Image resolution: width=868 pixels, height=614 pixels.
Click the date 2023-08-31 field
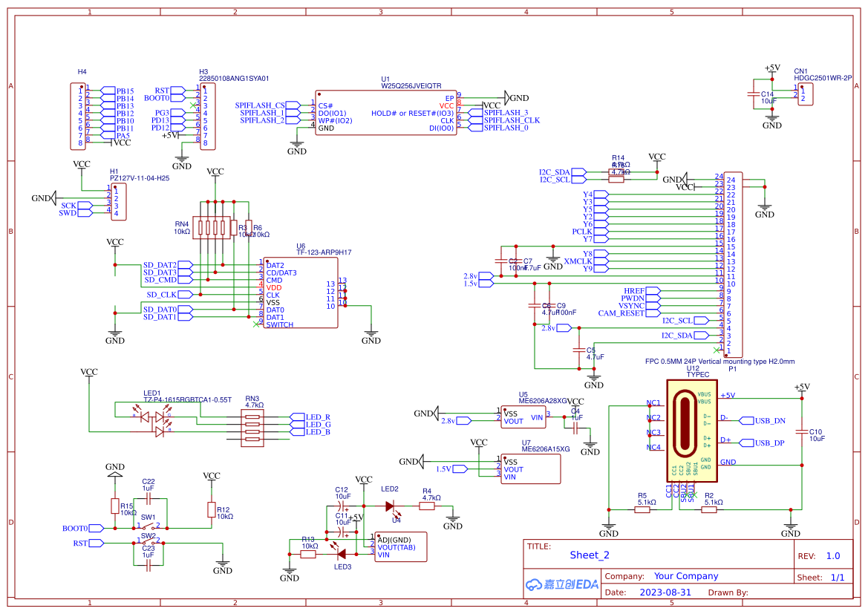[665, 592]
